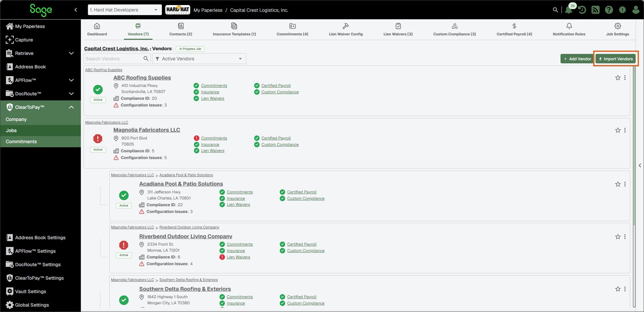Open My Paperless in the breadcrumb
Viewport: 644px width, 312px height.
pos(208,10)
